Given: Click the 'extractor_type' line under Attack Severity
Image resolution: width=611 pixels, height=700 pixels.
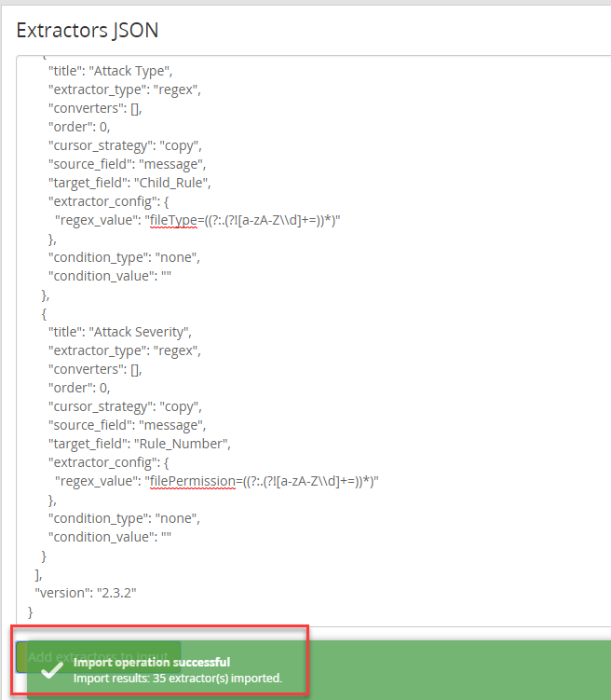Looking at the screenshot, I should point(125,350).
